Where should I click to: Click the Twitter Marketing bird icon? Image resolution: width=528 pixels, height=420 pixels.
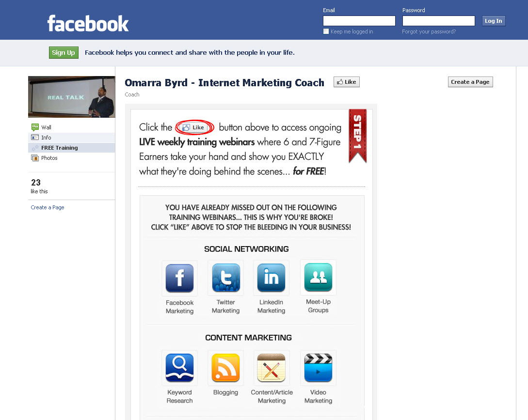(225, 278)
